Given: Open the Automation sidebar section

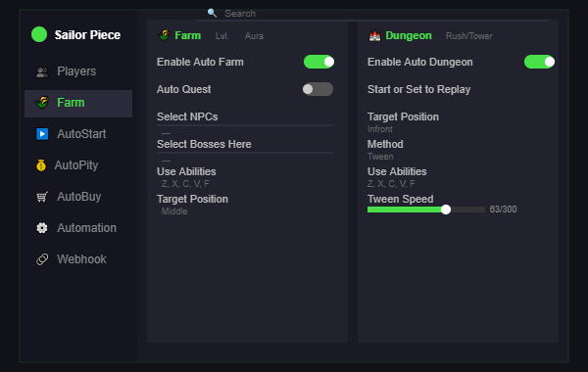Looking at the screenshot, I should (78, 228).
